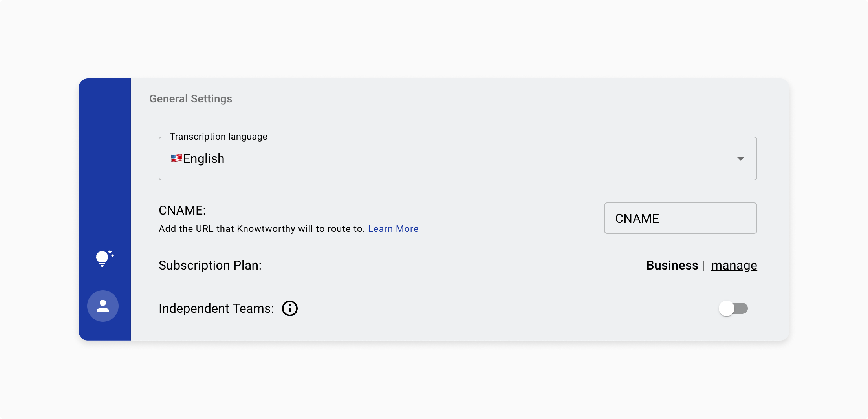Image resolution: width=868 pixels, height=419 pixels.
Task: Click the dropdown arrow on Transcription language
Action: pyautogui.click(x=741, y=158)
